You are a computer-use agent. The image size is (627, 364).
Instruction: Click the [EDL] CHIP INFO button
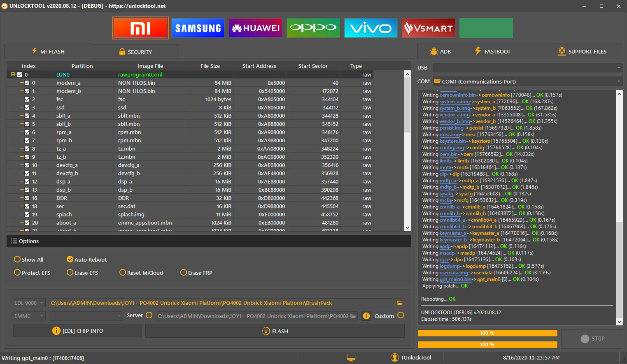77,331
